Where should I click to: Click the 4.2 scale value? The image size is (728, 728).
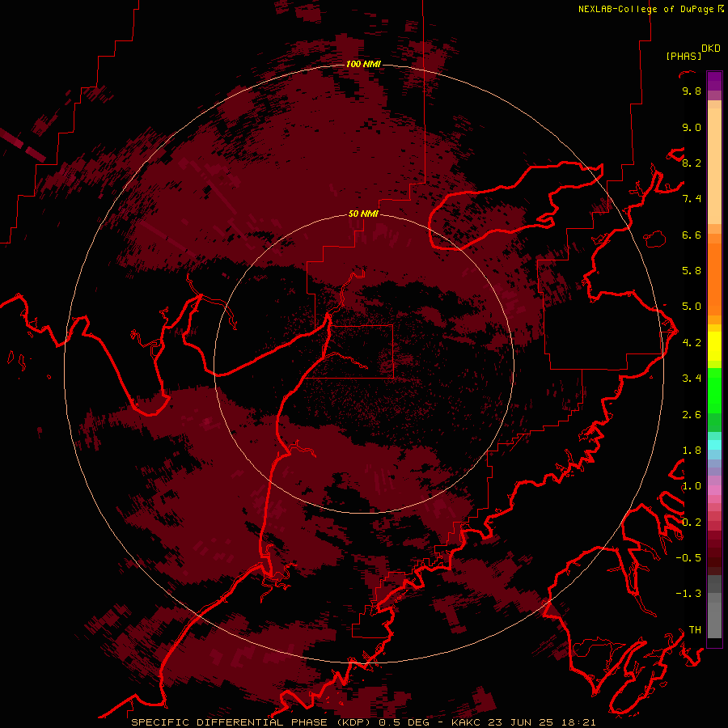pos(692,343)
